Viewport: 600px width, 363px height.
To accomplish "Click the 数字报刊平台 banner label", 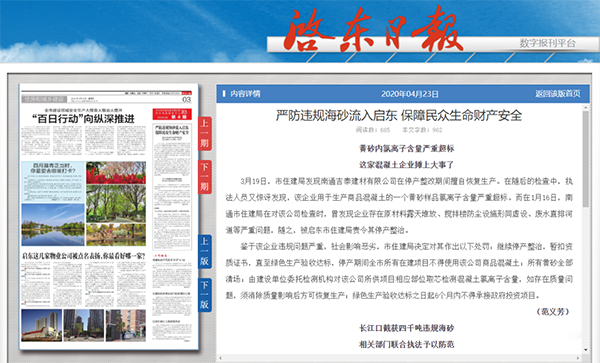I will click(548, 43).
